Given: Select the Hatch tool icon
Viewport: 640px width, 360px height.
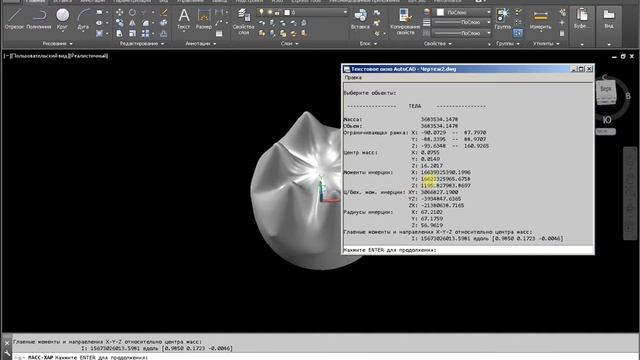Looking at the screenshot, I should [99, 34].
